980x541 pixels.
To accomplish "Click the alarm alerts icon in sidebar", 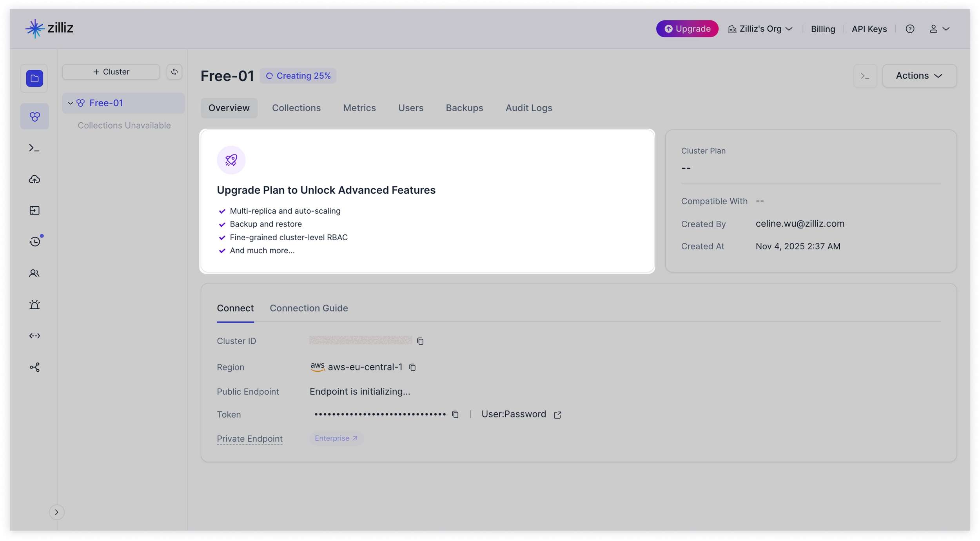I will 34,305.
